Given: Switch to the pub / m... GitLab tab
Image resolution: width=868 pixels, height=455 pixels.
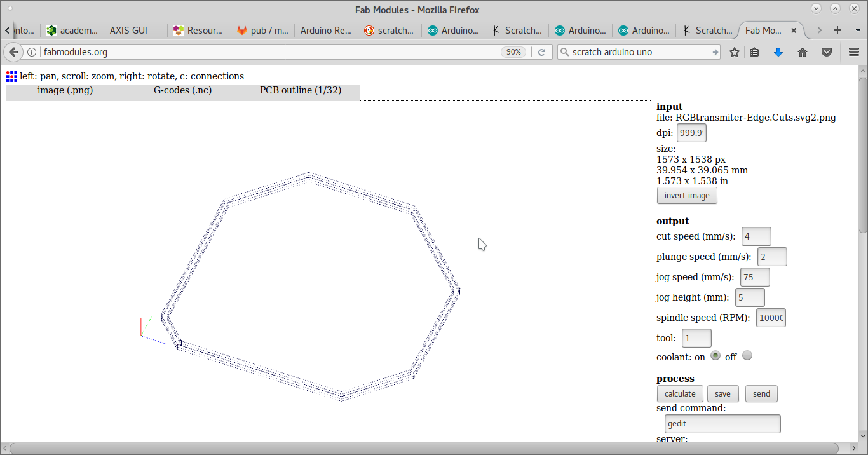Looking at the screenshot, I should (x=262, y=30).
